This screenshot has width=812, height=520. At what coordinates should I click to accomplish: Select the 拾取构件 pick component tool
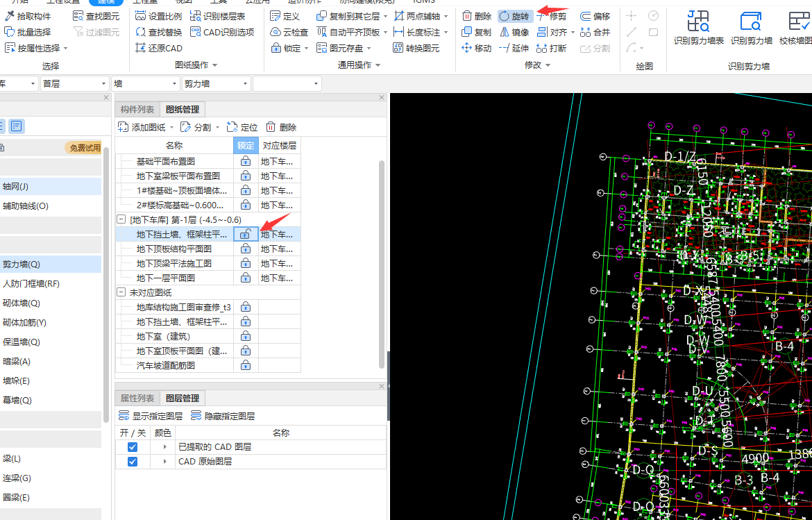click(x=28, y=16)
